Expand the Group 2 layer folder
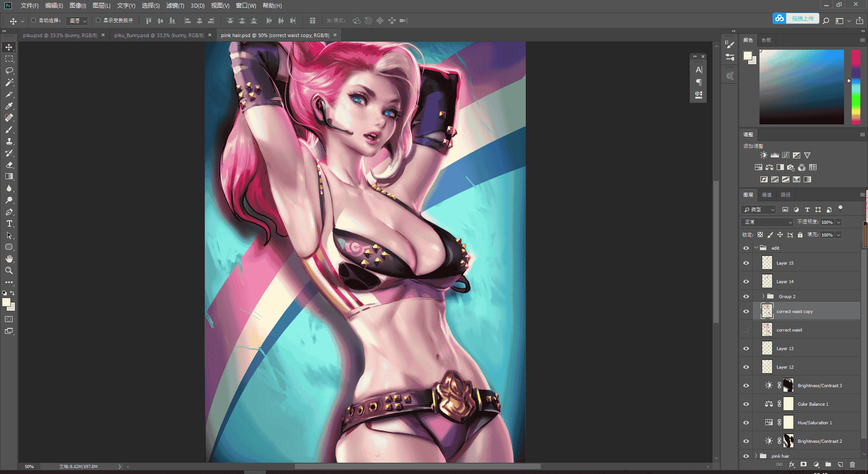 tap(763, 296)
